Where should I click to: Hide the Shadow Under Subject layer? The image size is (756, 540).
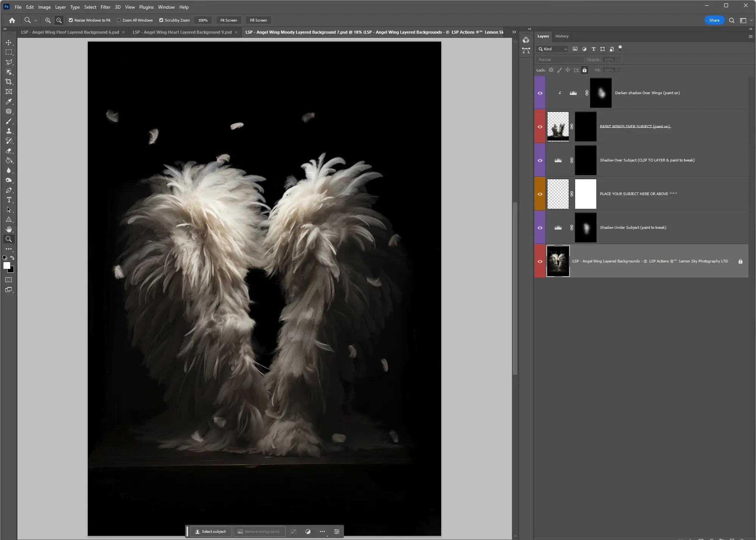[540, 227]
